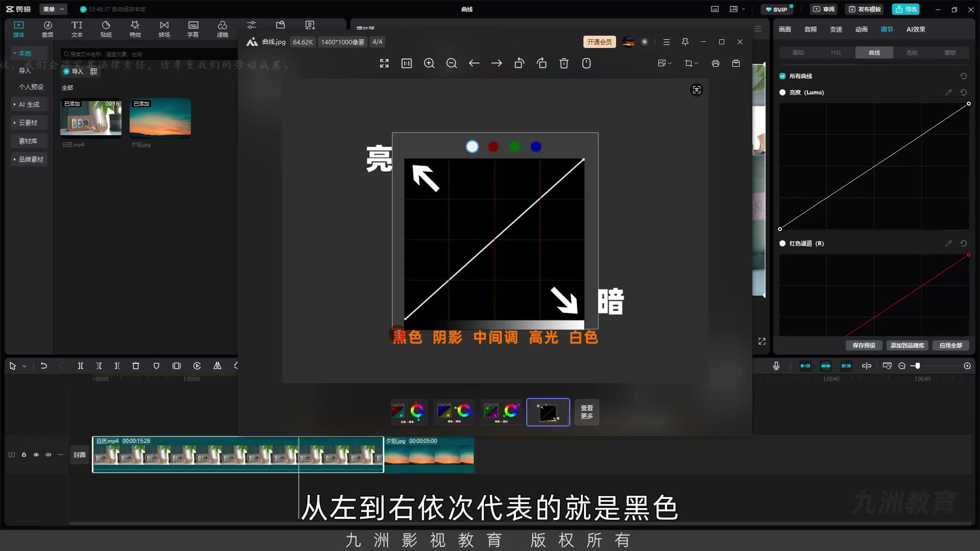Open the 媒体 media panel
Viewport: 980px width, 551px height.
click(19, 29)
